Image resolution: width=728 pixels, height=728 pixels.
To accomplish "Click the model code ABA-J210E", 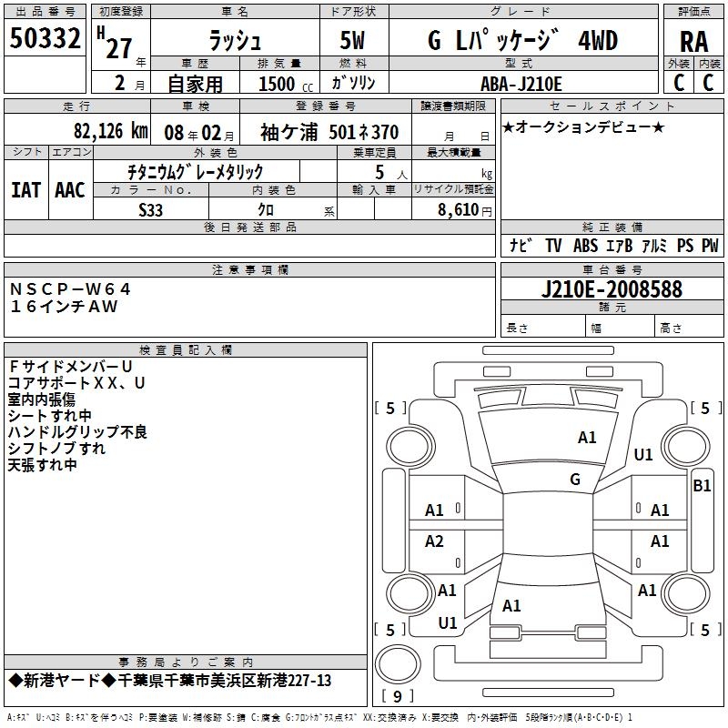I will 521,83.
